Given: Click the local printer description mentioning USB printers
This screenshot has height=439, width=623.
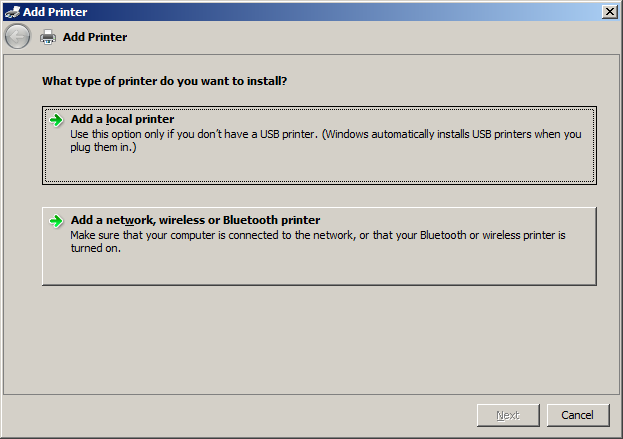Looking at the screenshot, I should point(326,141).
